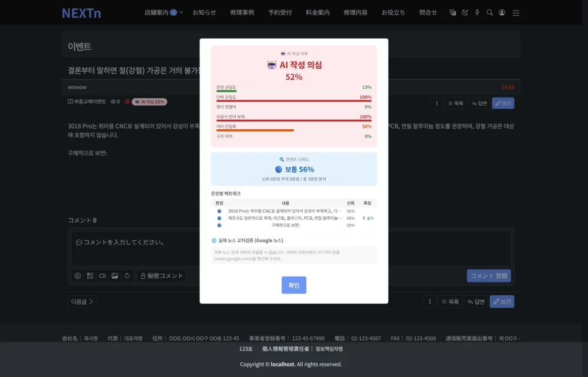
Task: Click the コメント登録 submit button
Action: pyautogui.click(x=489, y=275)
